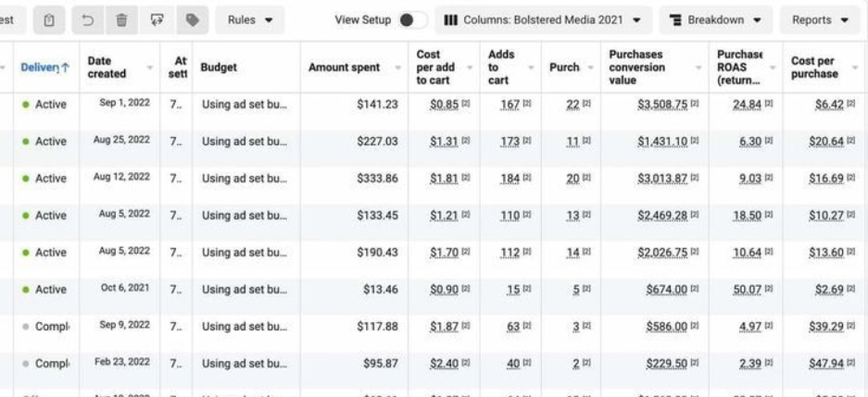
Task: Click the footnote icon next to $141.23 row ROAS 24.84
Action: point(770,104)
